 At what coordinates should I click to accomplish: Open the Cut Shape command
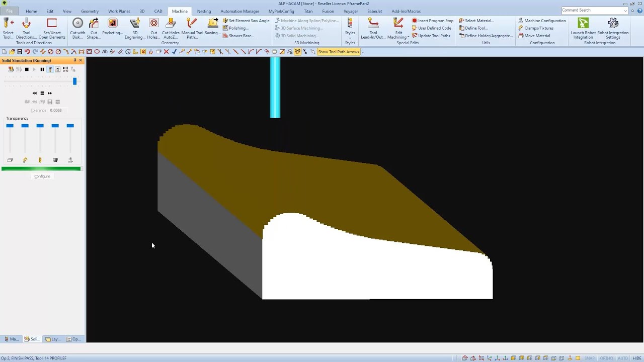pos(94,28)
